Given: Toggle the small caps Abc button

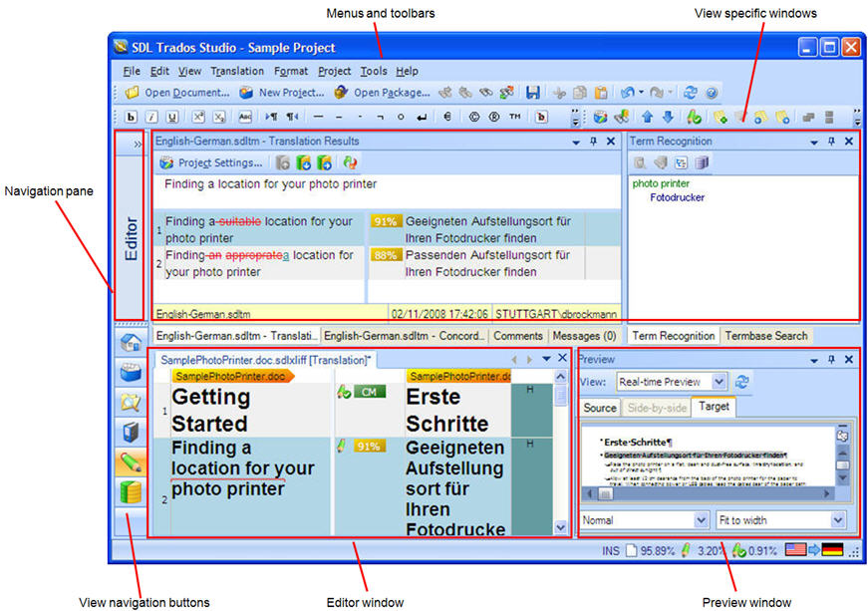Looking at the screenshot, I should tap(245, 117).
